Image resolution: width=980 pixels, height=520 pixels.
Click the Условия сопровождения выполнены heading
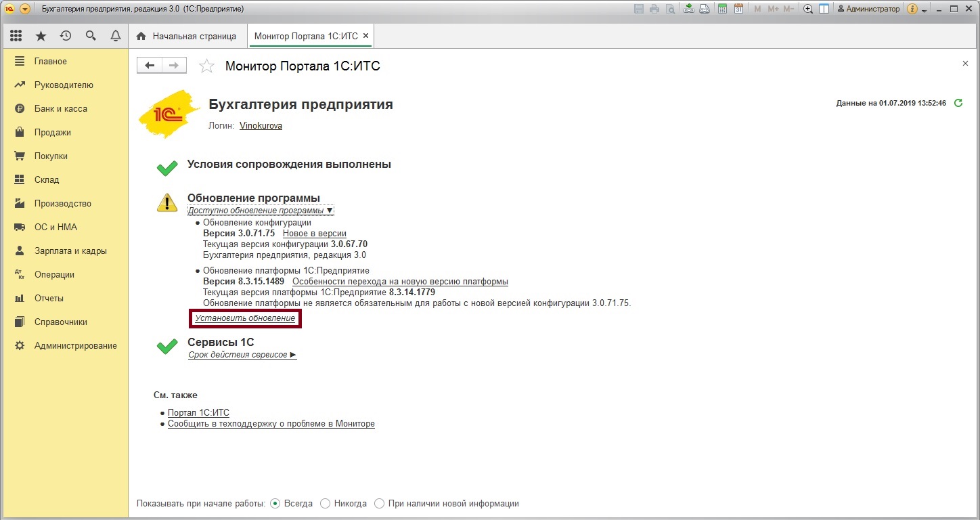(289, 164)
